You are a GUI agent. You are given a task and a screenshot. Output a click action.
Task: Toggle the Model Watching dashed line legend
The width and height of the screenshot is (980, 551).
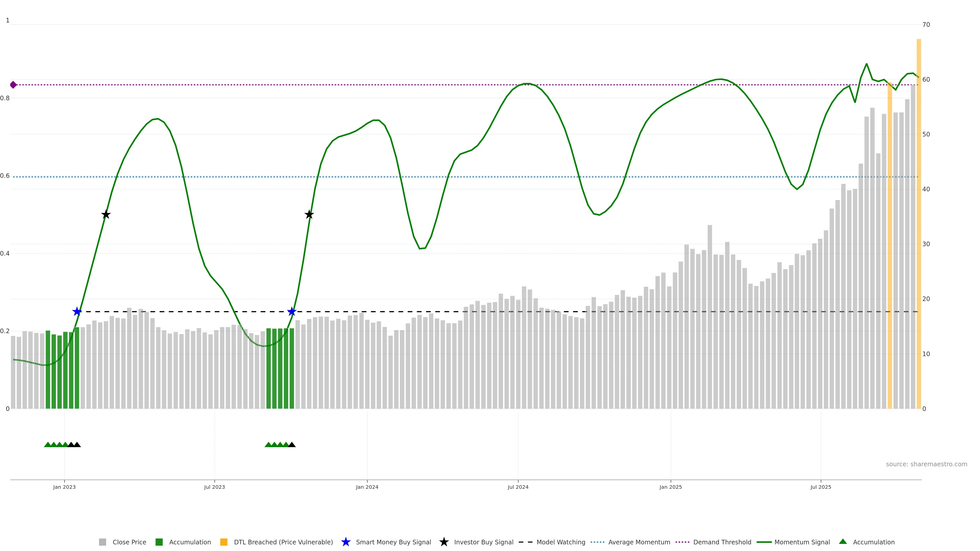(x=525, y=542)
